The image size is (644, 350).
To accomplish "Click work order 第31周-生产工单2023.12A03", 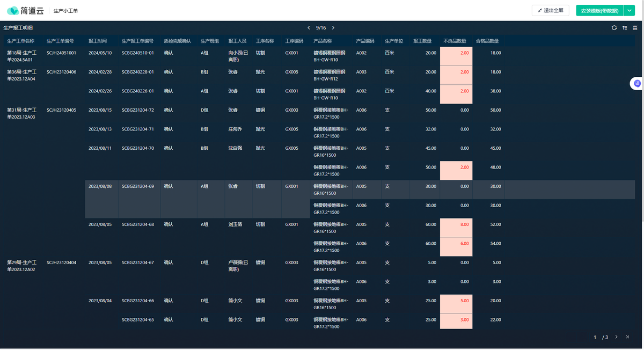I will coord(22,113).
